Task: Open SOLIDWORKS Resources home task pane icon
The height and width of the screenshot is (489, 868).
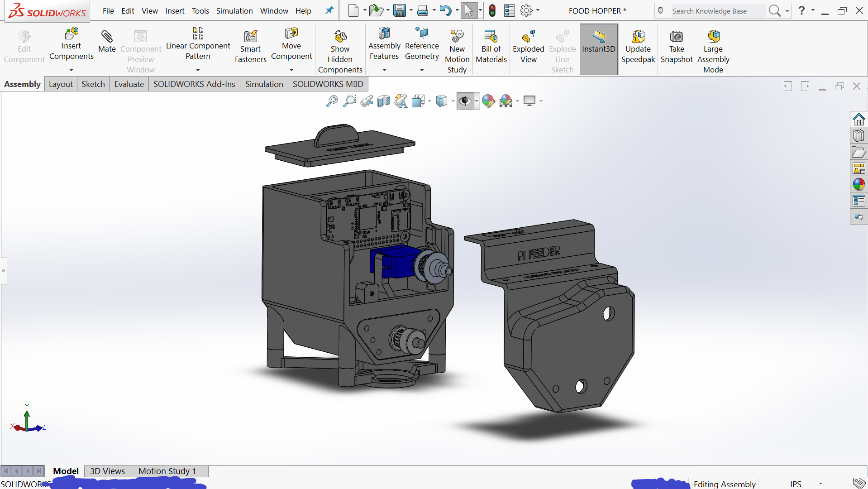Action: pyautogui.click(x=858, y=120)
